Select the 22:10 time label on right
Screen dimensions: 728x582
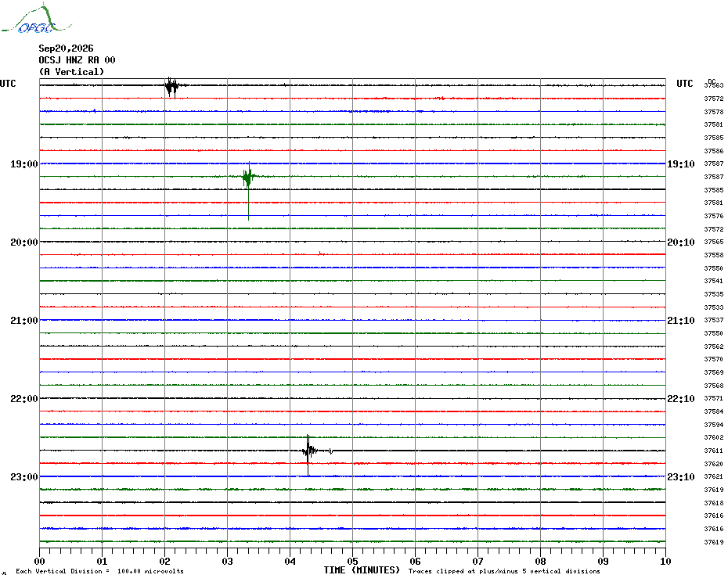pos(681,399)
